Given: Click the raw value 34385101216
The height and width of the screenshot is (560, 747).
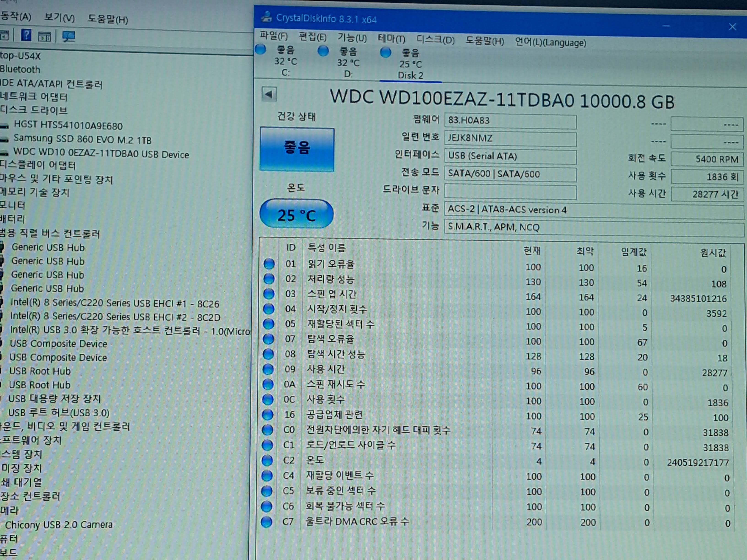Looking at the screenshot, I should point(698,299).
